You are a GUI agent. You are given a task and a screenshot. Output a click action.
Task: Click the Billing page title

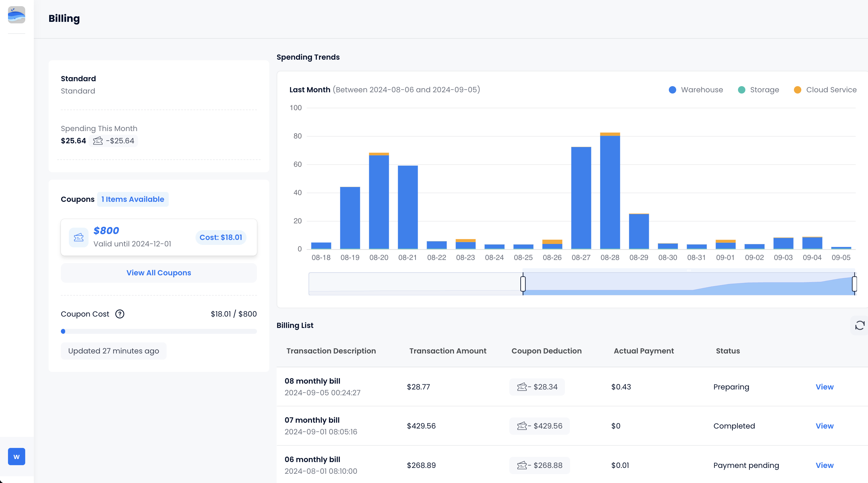[64, 18]
